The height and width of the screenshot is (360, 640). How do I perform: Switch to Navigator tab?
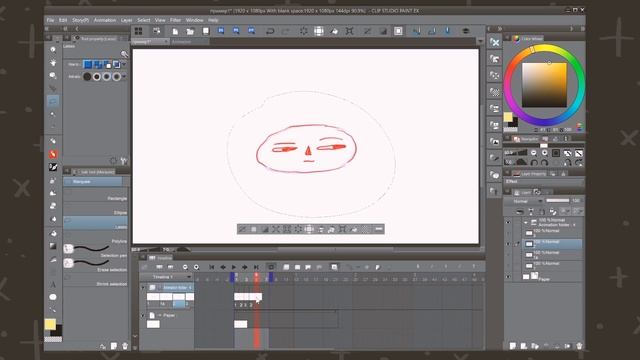[x=526, y=139]
